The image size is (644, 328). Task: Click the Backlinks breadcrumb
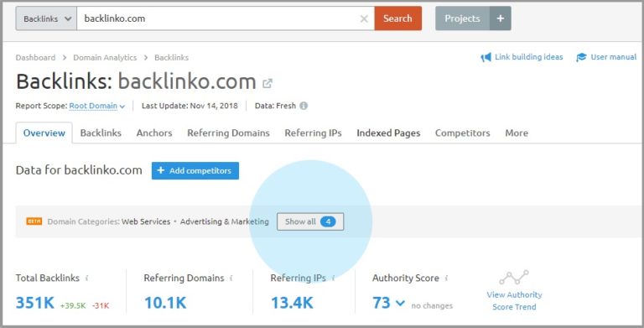pos(171,58)
